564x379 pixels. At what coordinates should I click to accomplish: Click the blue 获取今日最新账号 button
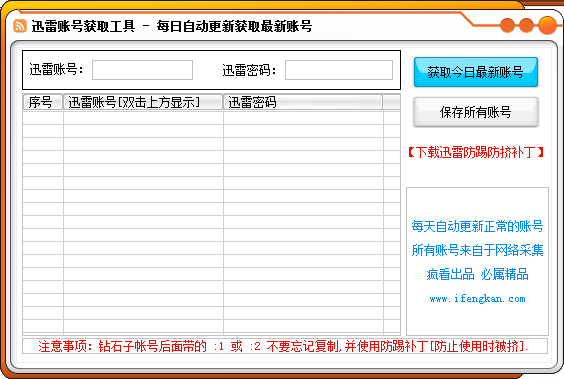click(476, 72)
